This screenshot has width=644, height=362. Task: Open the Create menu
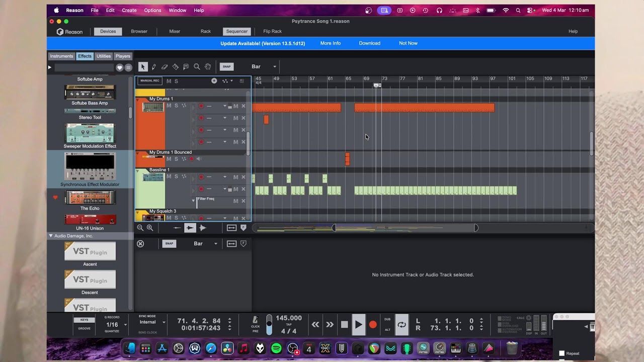coord(129,10)
